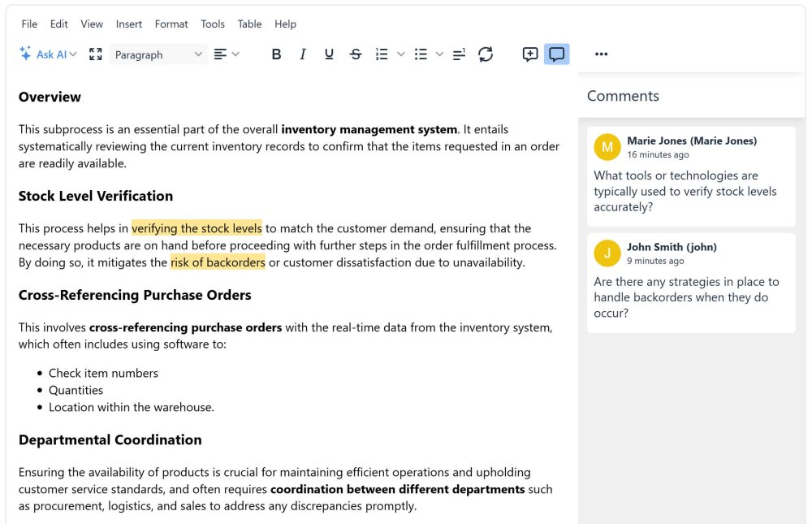The width and height of the screenshot is (812, 524).
Task: Reveal more toolbar options ellipsis
Action: [x=601, y=54]
